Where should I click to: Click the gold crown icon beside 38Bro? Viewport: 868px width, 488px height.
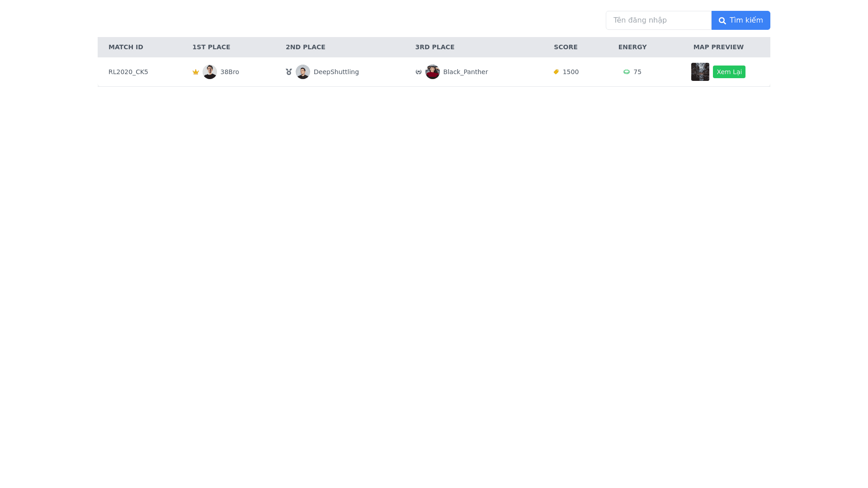pyautogui.click(x=196, y=72)
